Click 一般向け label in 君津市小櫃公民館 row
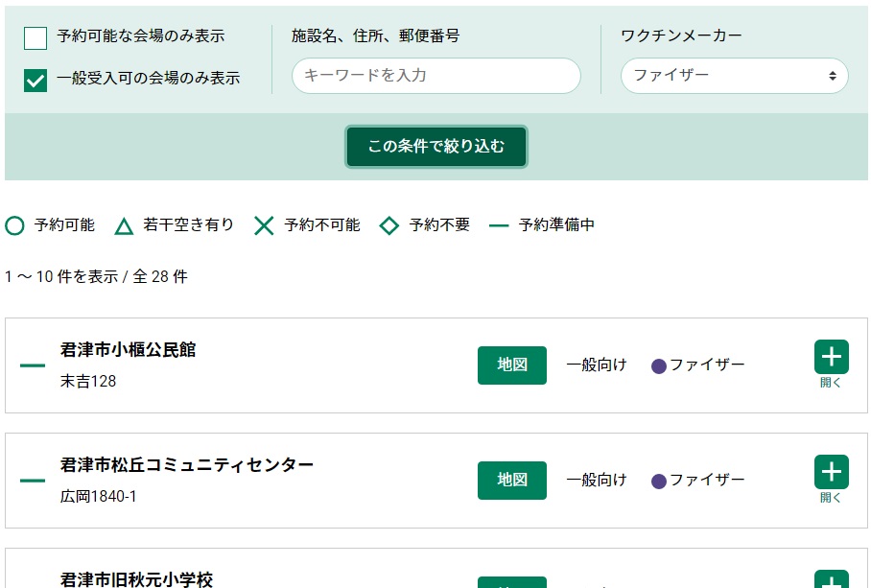This screenshot has height=588, width=871. tap(597, 365)
